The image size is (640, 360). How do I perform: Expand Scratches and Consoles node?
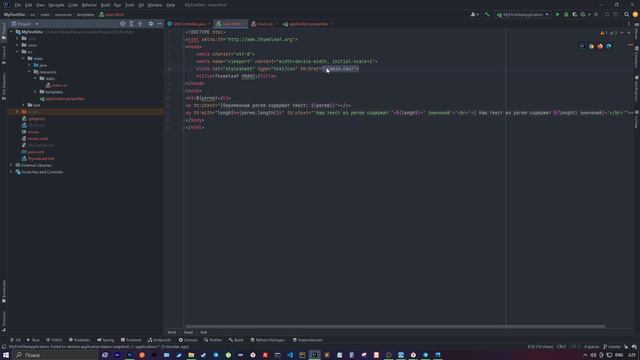(11, 172)
